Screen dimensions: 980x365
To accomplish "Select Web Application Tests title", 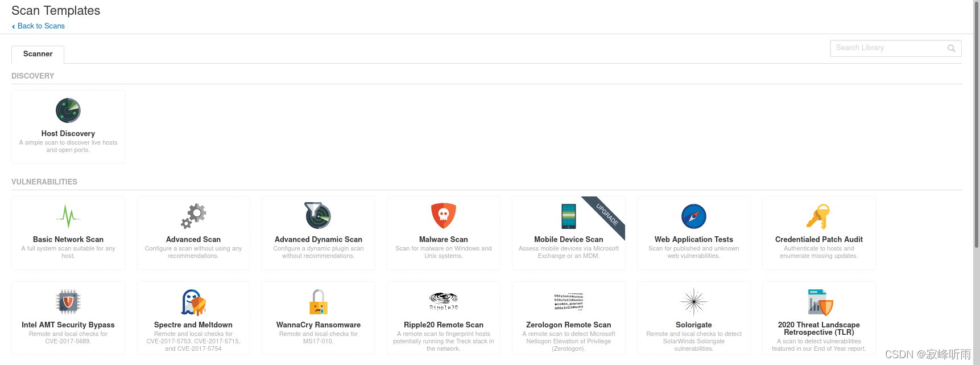I will pyautogui.click(x=694, y=240).
